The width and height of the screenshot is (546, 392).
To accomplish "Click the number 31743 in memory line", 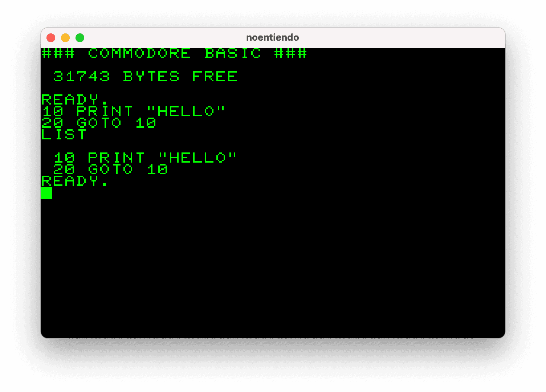I will (81, 77).
